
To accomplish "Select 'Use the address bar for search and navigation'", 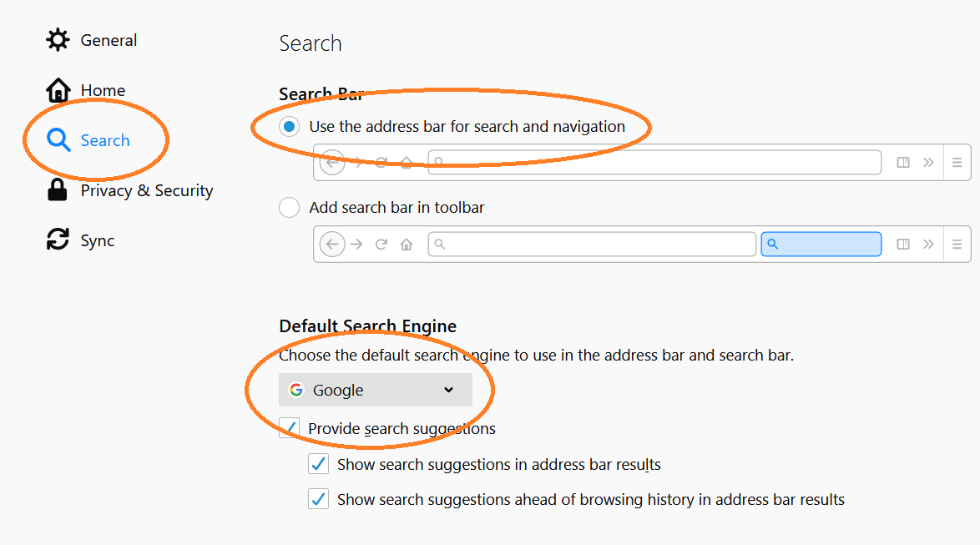I will [289, 126].
